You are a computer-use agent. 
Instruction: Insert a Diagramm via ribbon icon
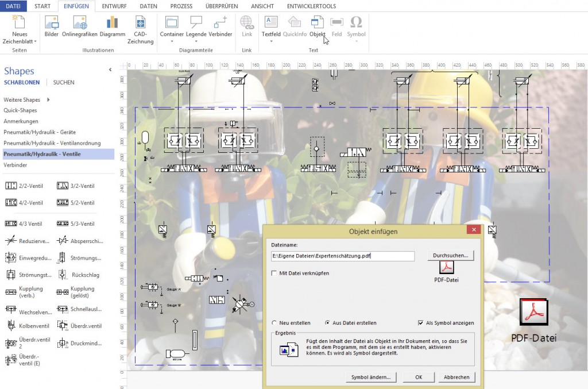click(113, 26)
